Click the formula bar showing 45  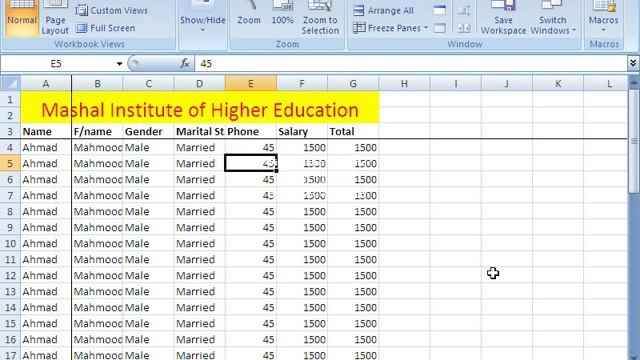point(410,64)
